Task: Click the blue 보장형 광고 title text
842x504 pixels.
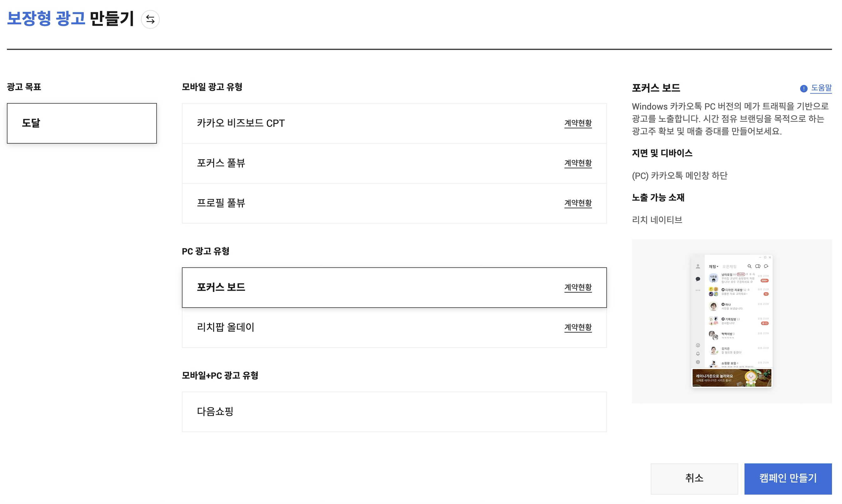Action: [46, 19]
